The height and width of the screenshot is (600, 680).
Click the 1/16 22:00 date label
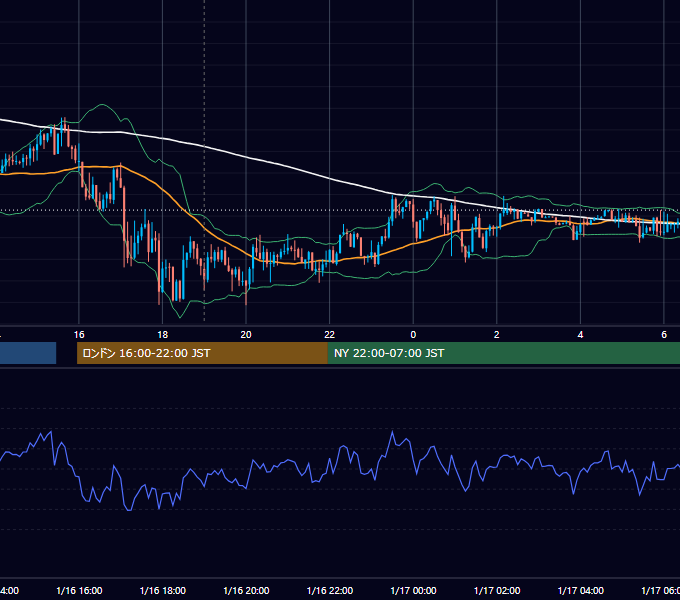pos(330,591)
